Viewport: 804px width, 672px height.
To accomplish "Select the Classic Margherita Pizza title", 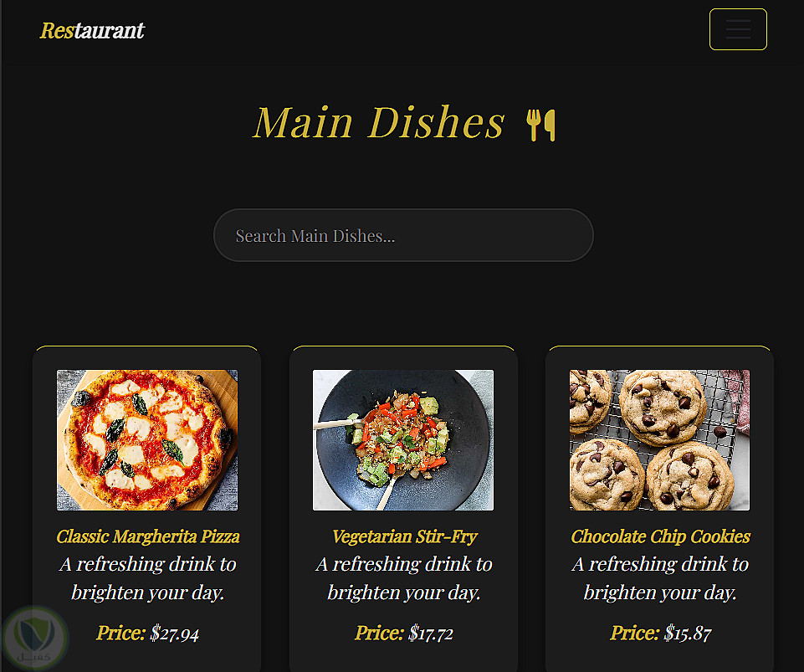I will point(148,536).
